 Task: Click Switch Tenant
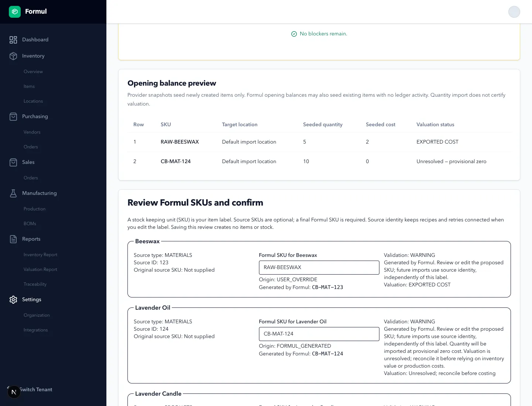pos(36,390)
